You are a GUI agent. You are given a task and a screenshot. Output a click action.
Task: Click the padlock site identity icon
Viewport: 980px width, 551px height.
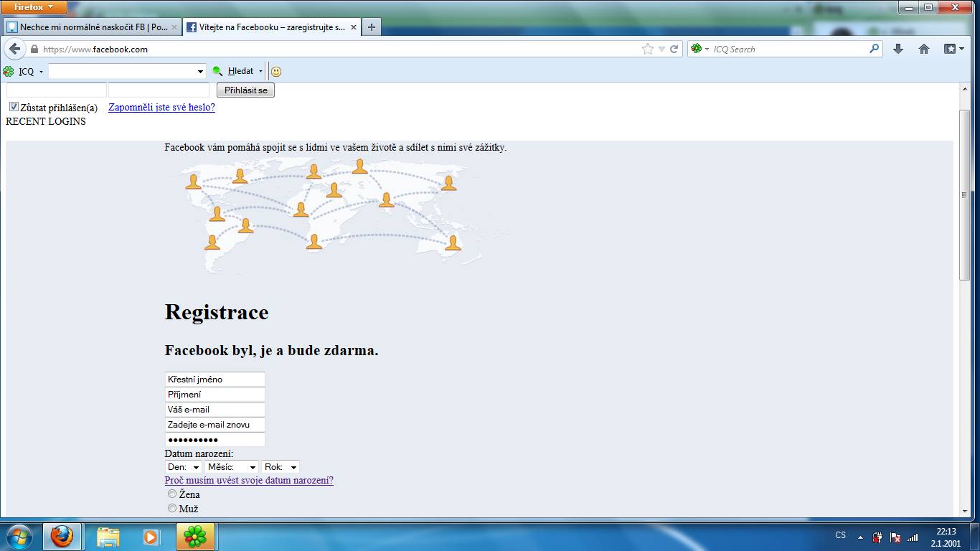[x=34, y=49]
